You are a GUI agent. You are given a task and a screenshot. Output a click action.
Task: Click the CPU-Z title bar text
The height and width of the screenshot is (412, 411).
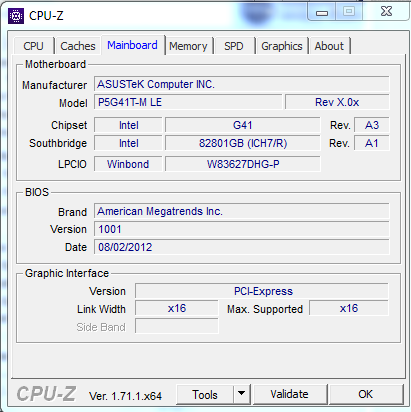click(46, 16)
